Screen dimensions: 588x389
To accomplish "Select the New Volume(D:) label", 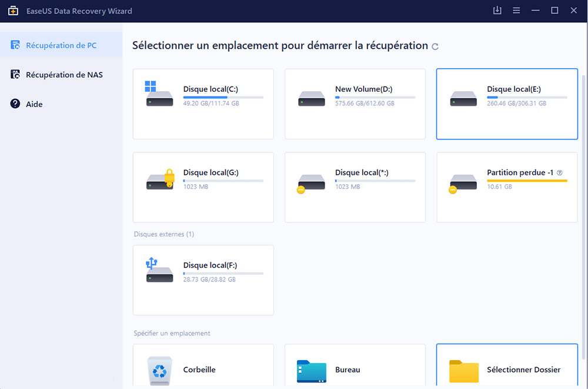I will click(x=364, y=89).
